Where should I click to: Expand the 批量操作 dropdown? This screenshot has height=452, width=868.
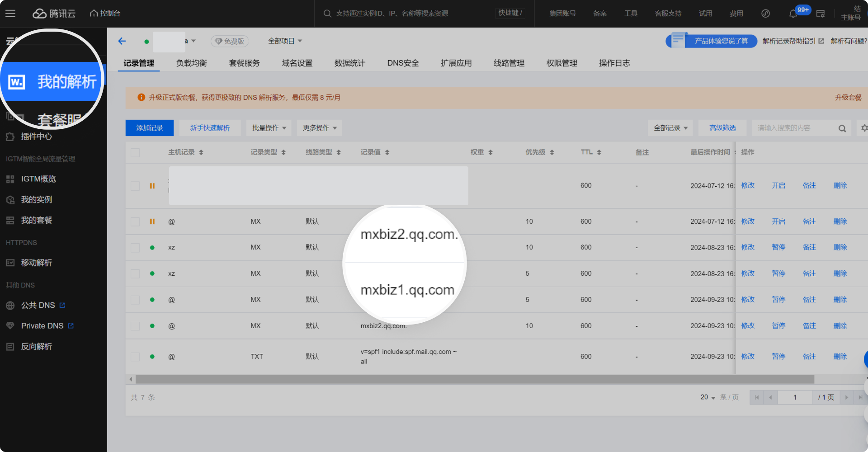pos(269,128)
